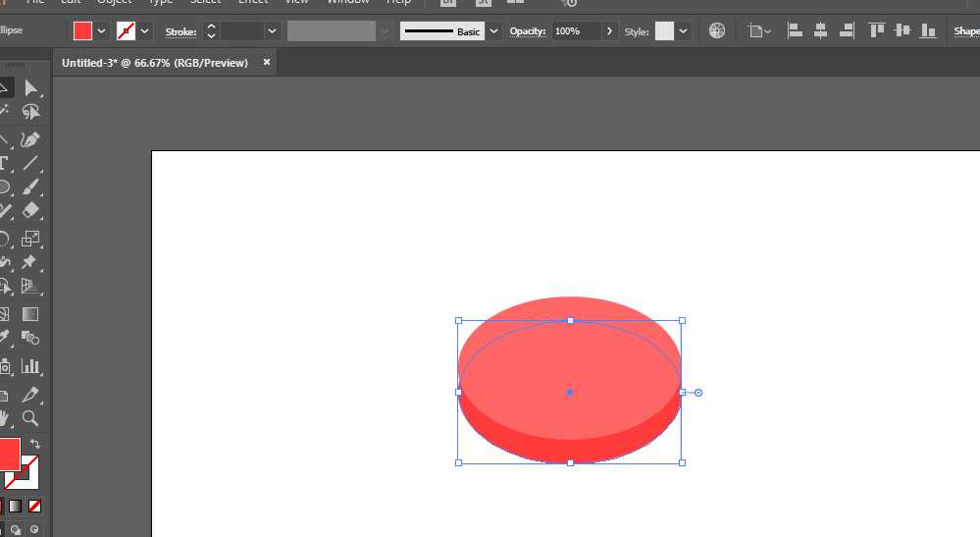The width and height of the screenshot is (980, 537).
Task: Pick the Eraser tool
Action: (x=30, y=211)
